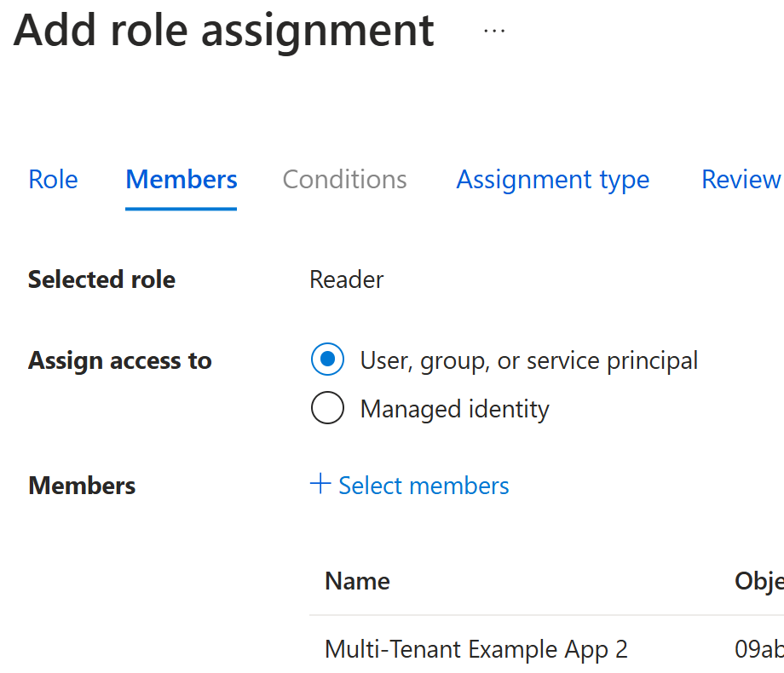This screenshot has height=673, width=784.
Task: Click the Add role assignment page title
Action: point(223,31)
